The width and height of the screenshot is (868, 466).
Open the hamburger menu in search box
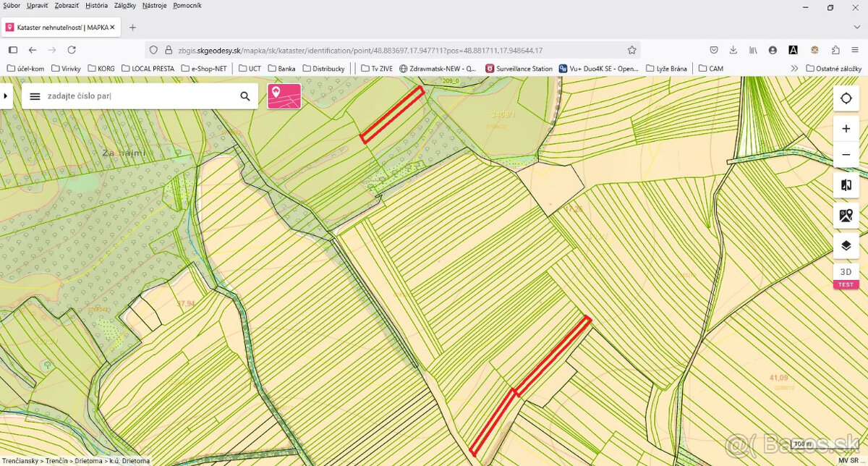coord(35,96)
